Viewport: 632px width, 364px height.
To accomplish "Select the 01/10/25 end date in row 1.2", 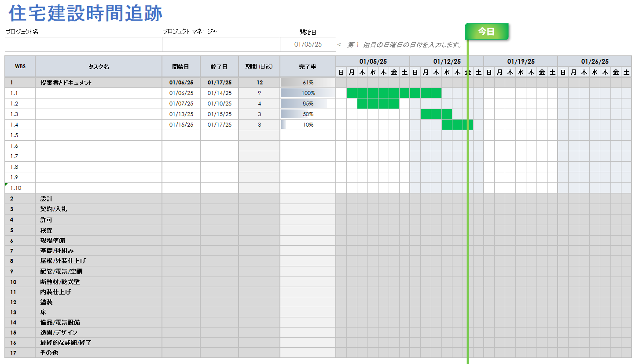I will [x=219, y=104].
